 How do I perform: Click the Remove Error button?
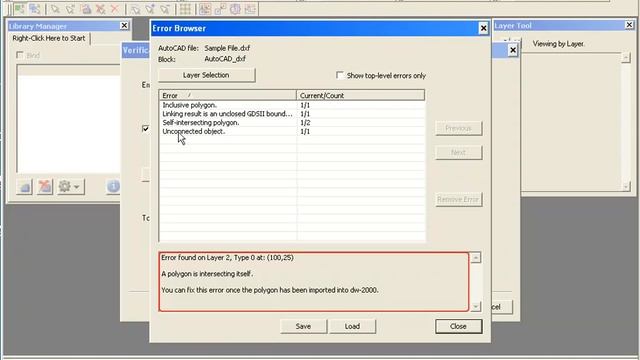(458, 199)
